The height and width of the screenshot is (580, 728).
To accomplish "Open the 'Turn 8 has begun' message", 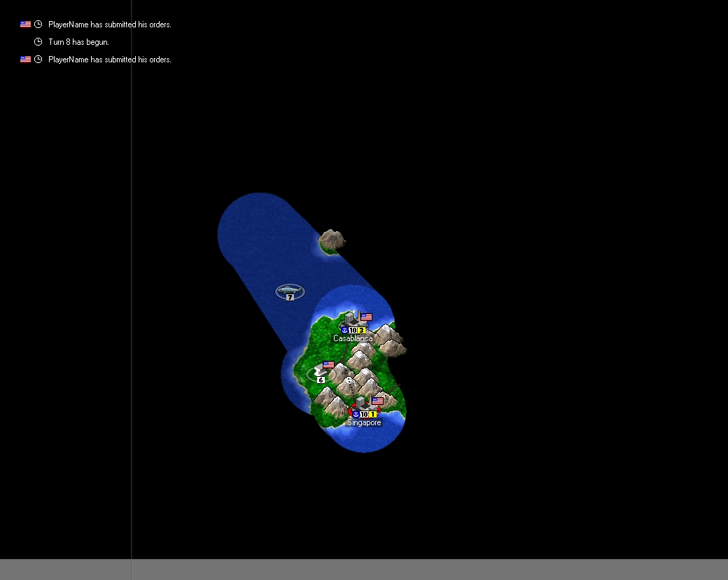I will click(78, 42).
